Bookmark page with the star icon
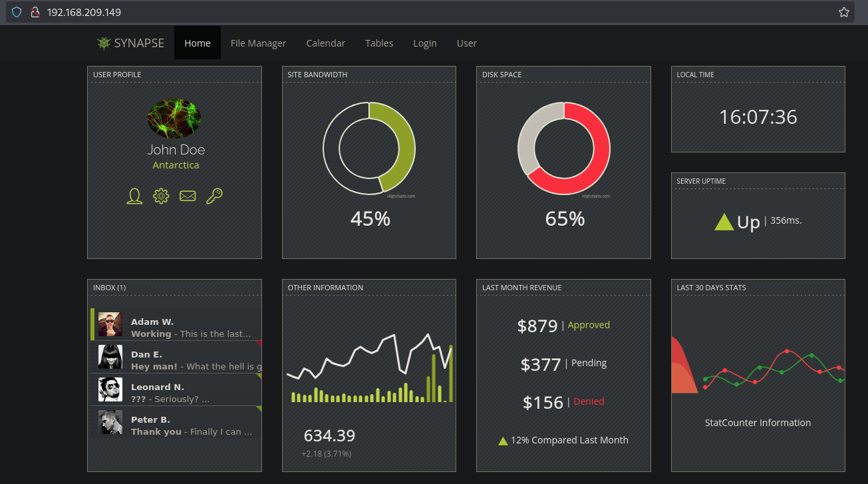The height and width of the screenshot is (484, 868). (x=843, y=12)
